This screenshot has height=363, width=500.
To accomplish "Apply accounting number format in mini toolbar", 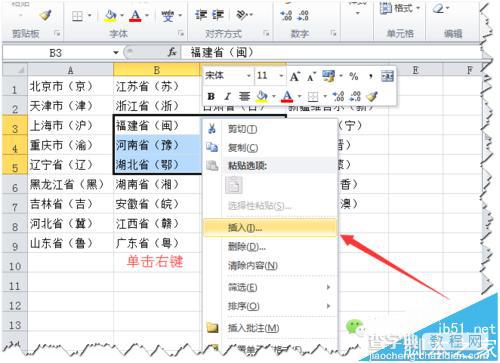I will (329, 76).
